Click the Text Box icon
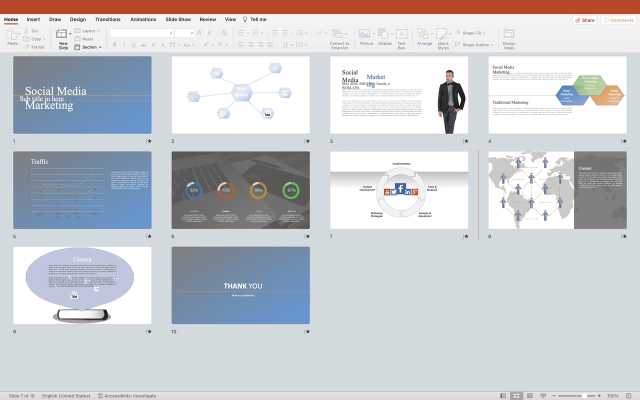 pos(401,36)
